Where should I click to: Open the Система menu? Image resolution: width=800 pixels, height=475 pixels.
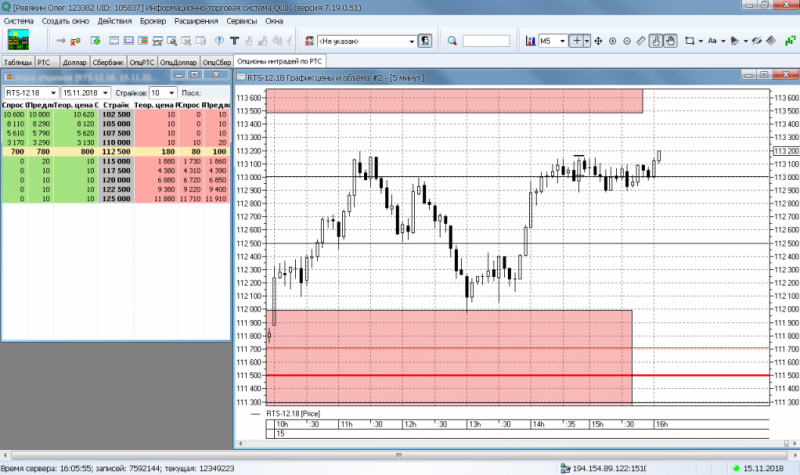18,21
